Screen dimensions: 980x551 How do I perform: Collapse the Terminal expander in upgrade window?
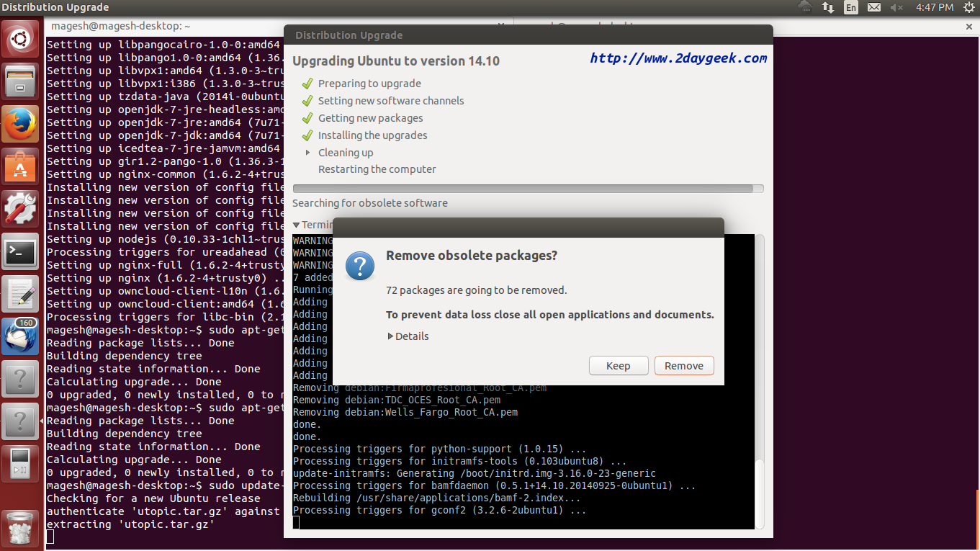coord(297,225)
